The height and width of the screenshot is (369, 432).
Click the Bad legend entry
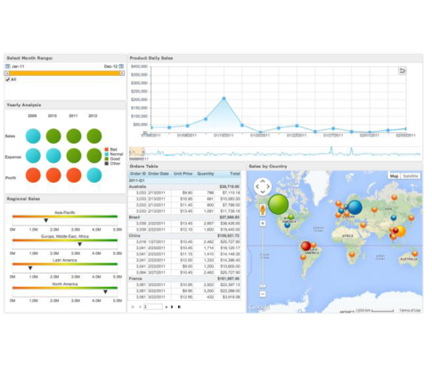(111, 149)
